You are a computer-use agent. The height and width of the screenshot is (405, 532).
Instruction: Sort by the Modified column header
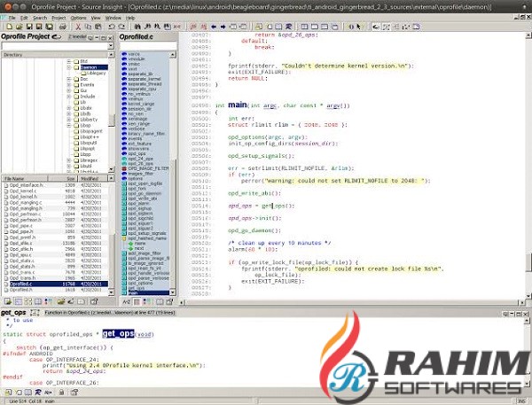pyautogui.click(x=92, y=178)
